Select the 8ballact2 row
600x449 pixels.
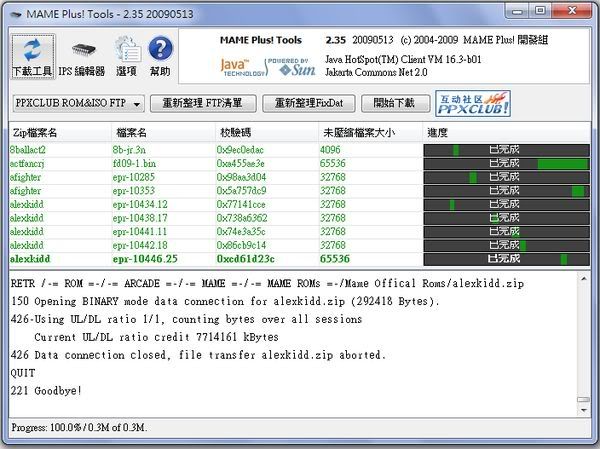[299, 150]
